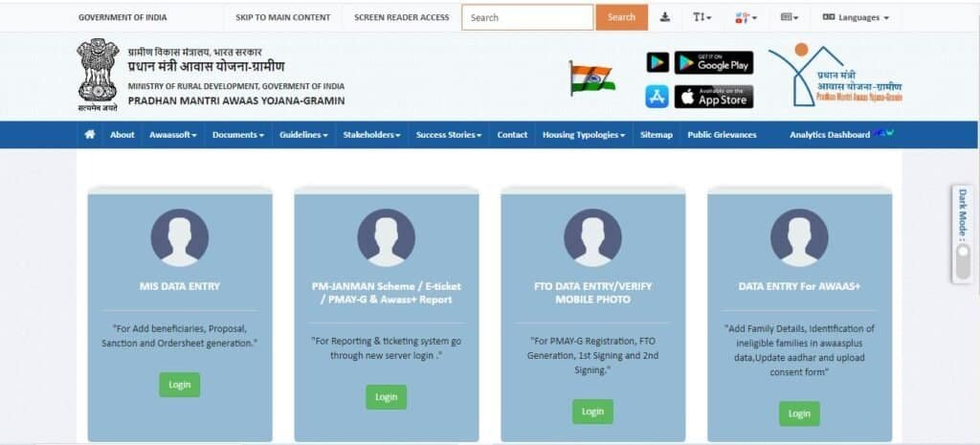Focus the Search text field
980x445 pixels.
pyautogui.click(x=527, y=17)
